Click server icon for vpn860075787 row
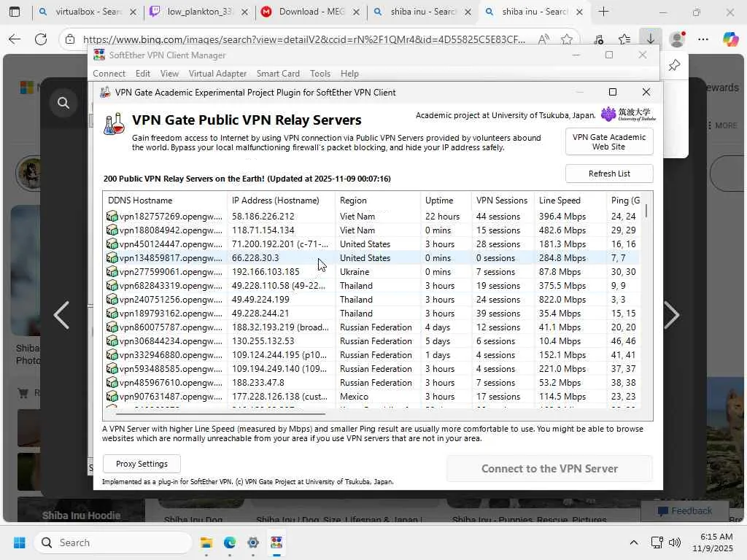This screenshot has height=560, width=747. pos(112,327)
